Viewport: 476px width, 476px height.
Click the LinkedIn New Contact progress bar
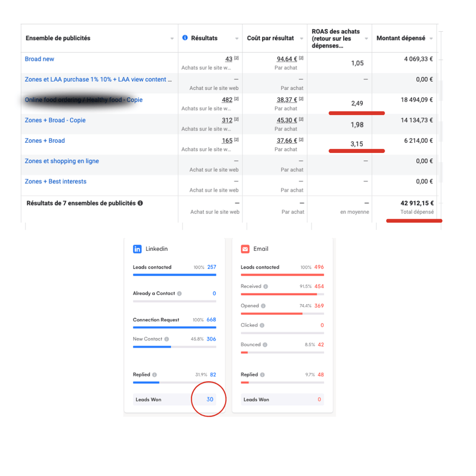pyautogui.click(x=174, y=347)
